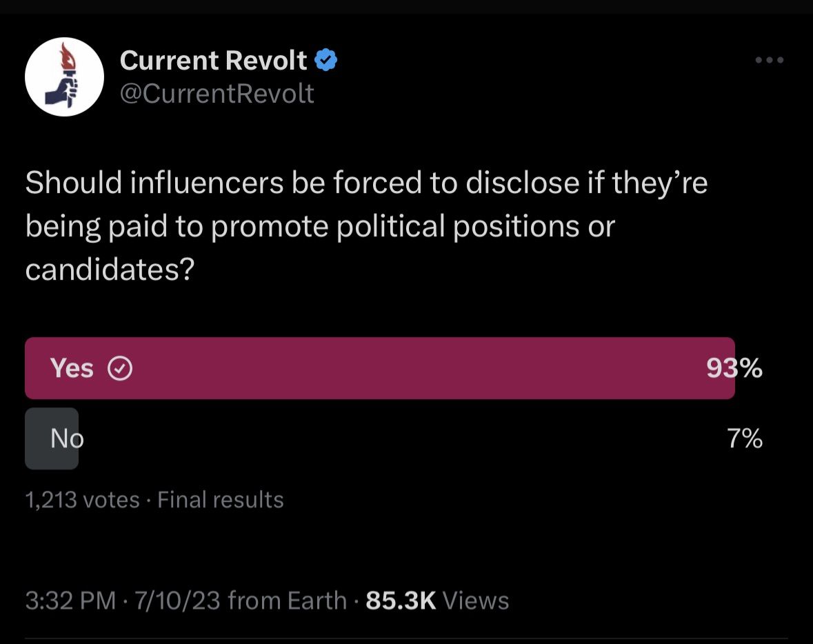Image resolution: width=813 pixels, height=644 pixels.
Task: Click the 7% result label
Action: (x=745, y=439)
